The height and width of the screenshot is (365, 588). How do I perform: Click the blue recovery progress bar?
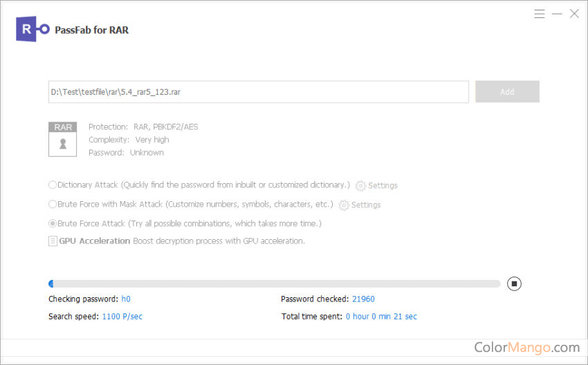(274, 283)
